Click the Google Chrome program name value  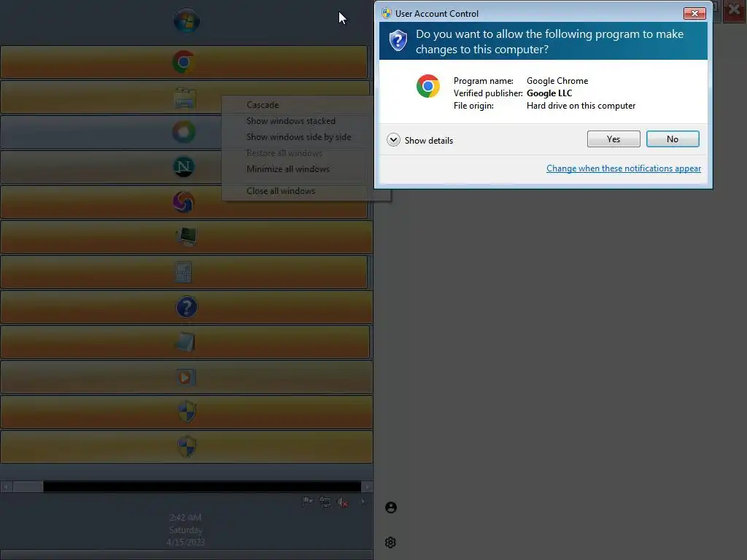point(557,81)
